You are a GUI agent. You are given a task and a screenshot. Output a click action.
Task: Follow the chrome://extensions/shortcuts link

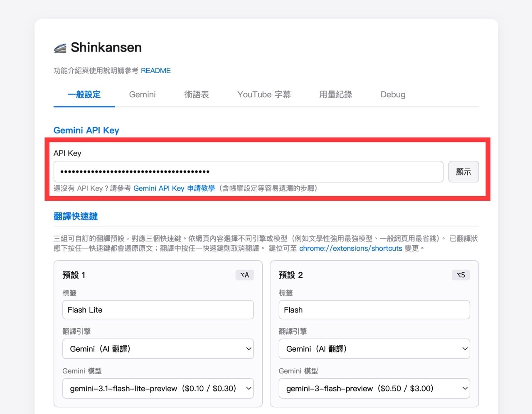coord(350,249)
